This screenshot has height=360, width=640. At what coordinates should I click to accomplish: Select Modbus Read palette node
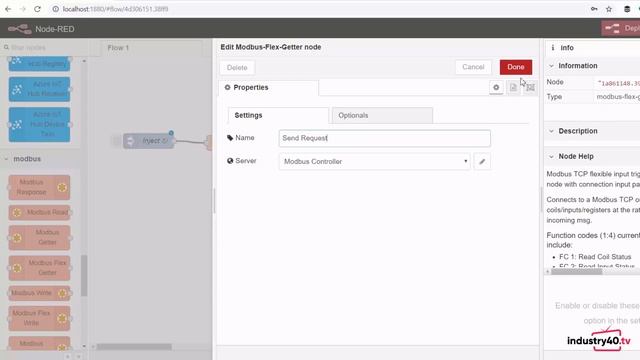pos(39,212)
